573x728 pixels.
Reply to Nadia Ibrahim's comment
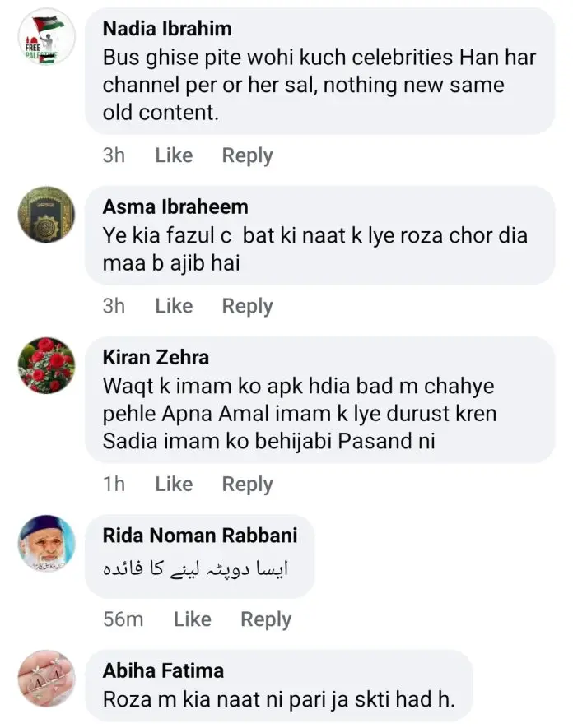247,155
